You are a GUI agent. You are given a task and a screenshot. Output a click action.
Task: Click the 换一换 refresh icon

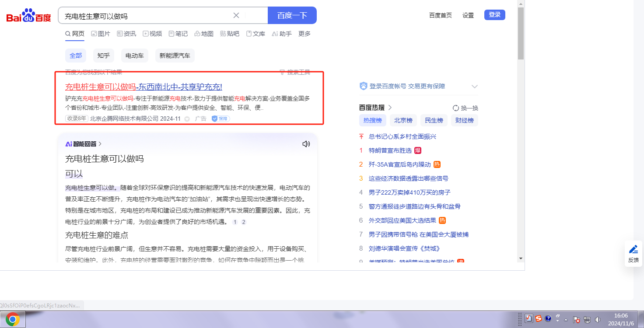click(x=456, y=108)
